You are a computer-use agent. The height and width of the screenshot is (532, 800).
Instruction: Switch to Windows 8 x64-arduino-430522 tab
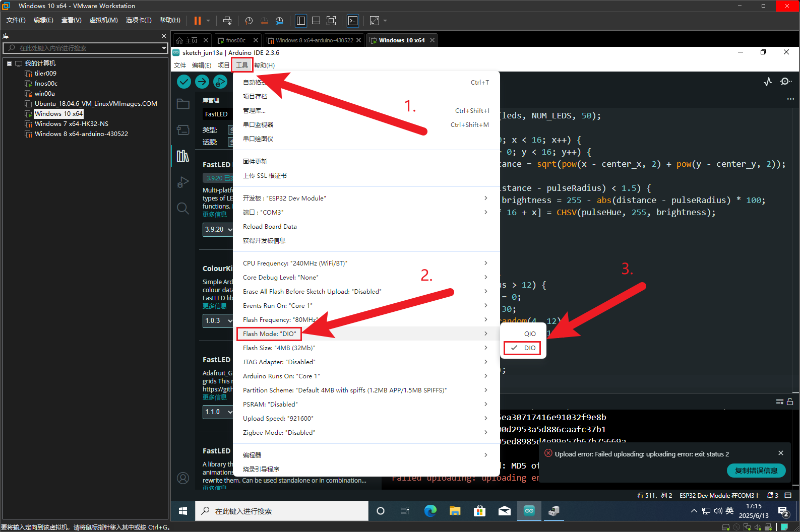[314, 40]
